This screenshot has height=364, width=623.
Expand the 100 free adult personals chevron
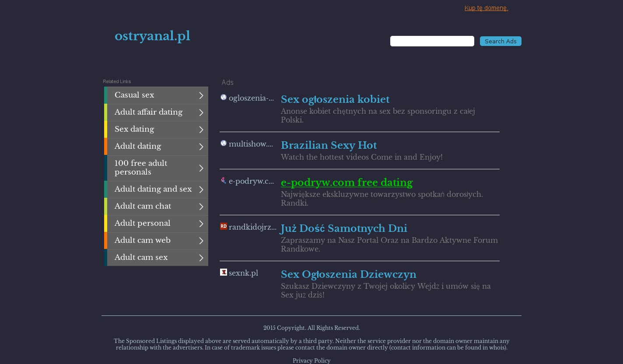[x=201, y=168]
